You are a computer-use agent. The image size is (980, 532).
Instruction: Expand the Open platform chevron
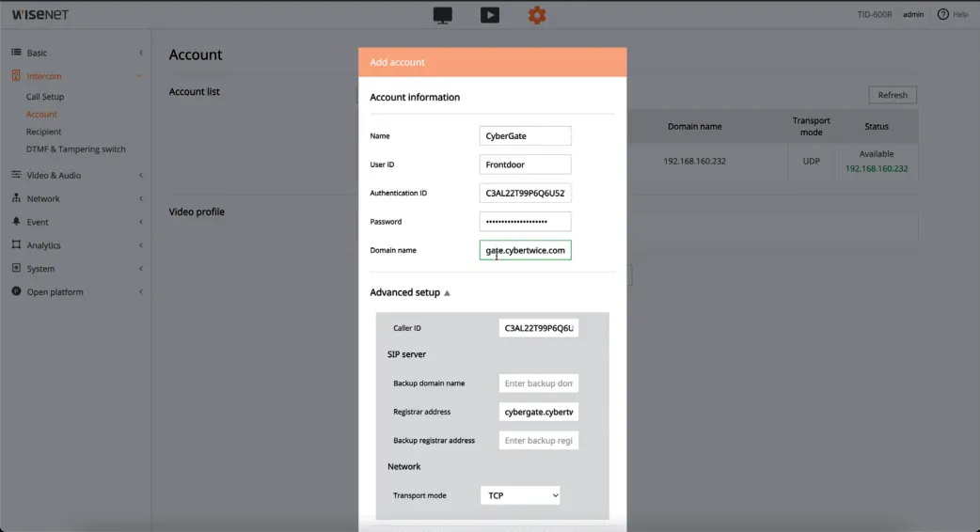click(x=141, y=291)
